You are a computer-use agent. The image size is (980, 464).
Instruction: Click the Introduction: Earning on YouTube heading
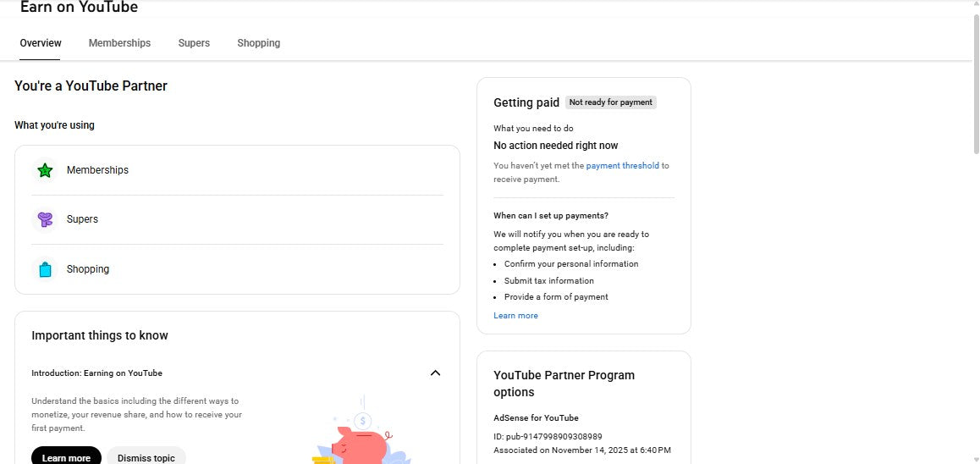coord(96,373)
